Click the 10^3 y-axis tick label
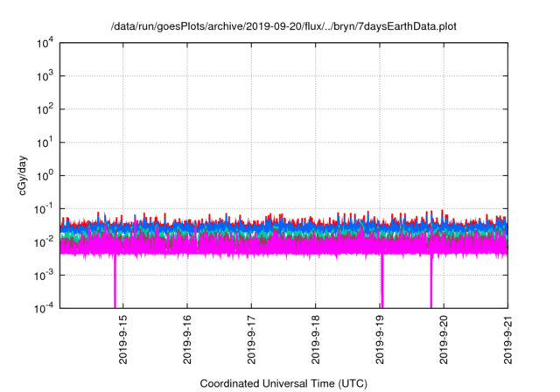This screenshot has height=392, width=560. [x=45, y=76]
